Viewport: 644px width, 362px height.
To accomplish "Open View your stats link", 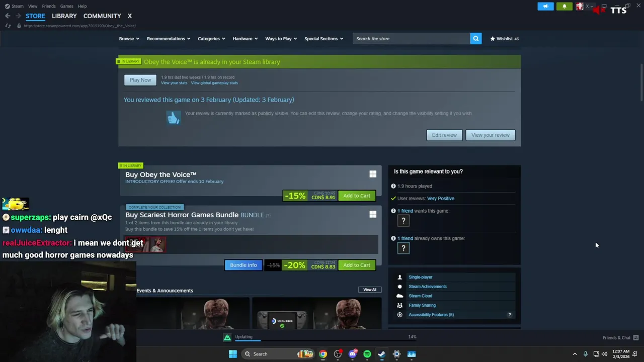I will pyautogui.click(x=174, y=83).
